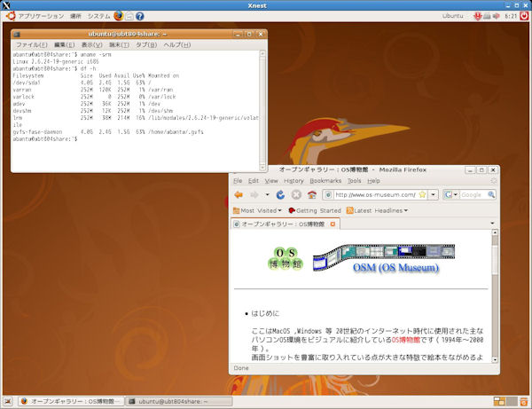Open Firefox Tools menu

354,181
